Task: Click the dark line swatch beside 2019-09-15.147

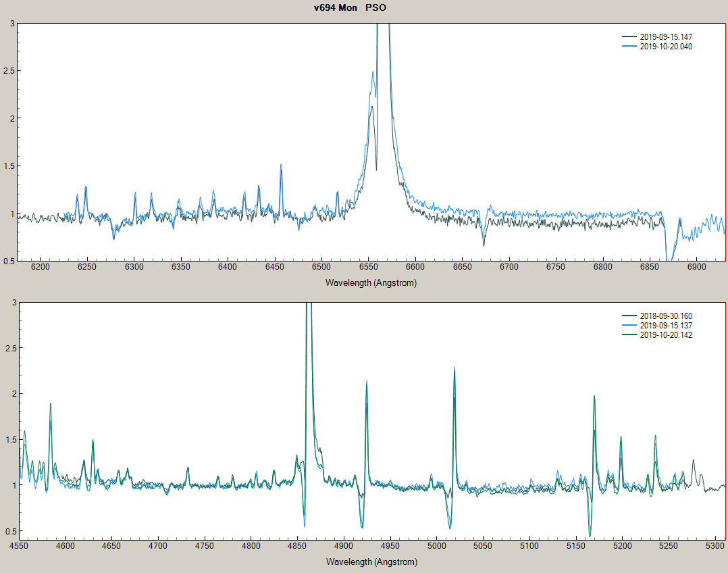Action: tap(629, 36)
